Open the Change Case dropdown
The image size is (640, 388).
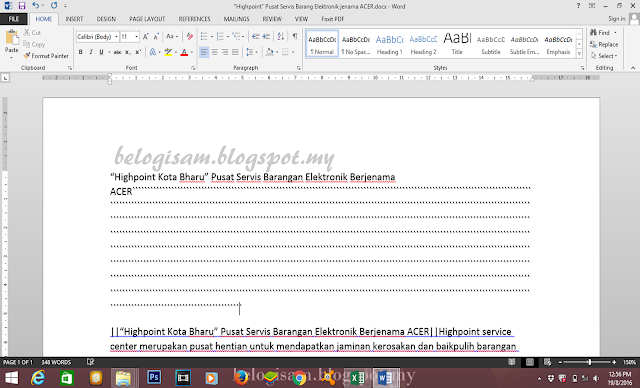point(172,37)
